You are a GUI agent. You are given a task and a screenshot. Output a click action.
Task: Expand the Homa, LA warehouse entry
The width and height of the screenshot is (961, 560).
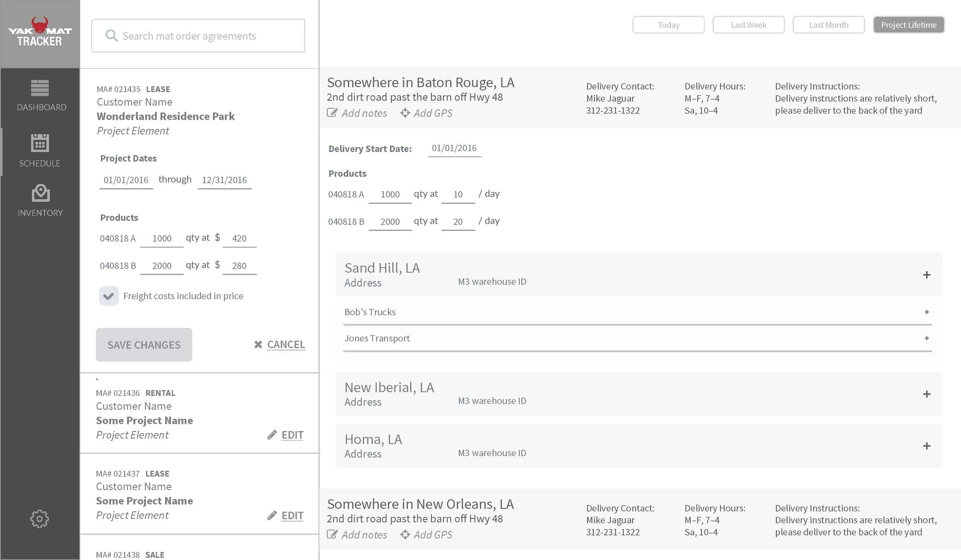(927, 446)
